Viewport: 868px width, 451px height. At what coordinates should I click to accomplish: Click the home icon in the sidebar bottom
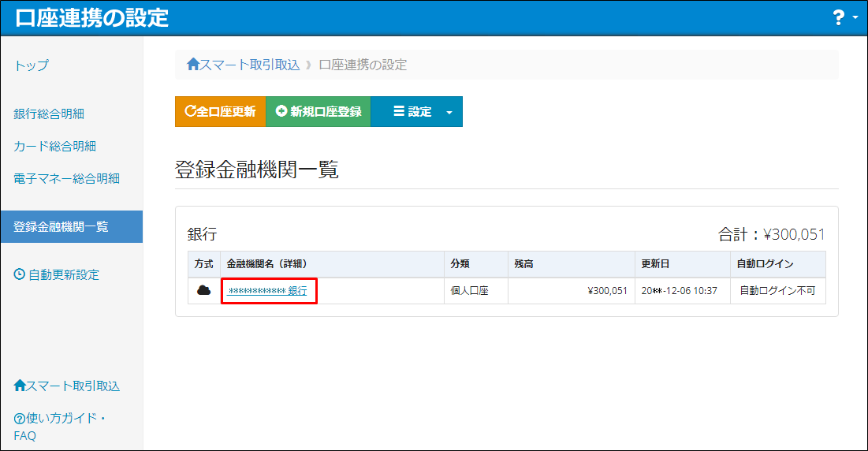tap(20, 386)
